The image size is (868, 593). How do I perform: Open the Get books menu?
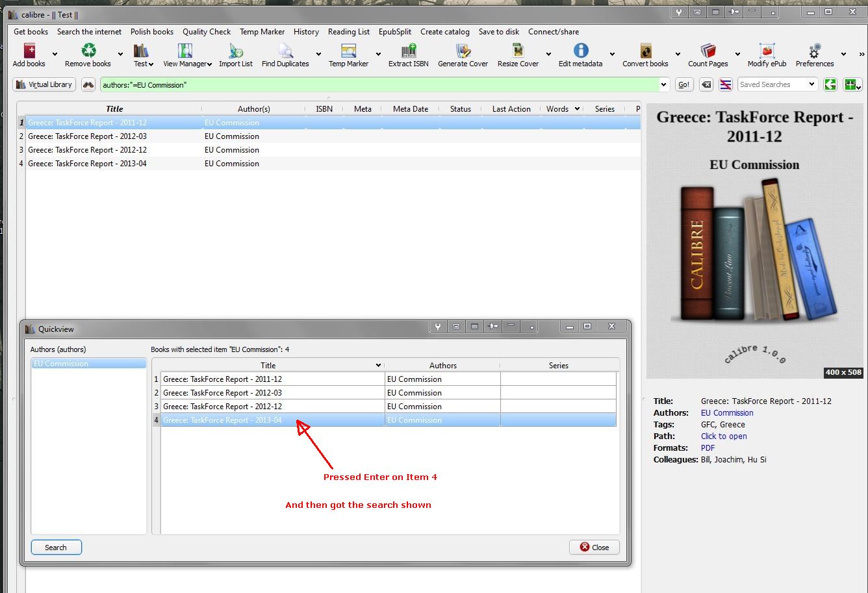pos(31,32)
